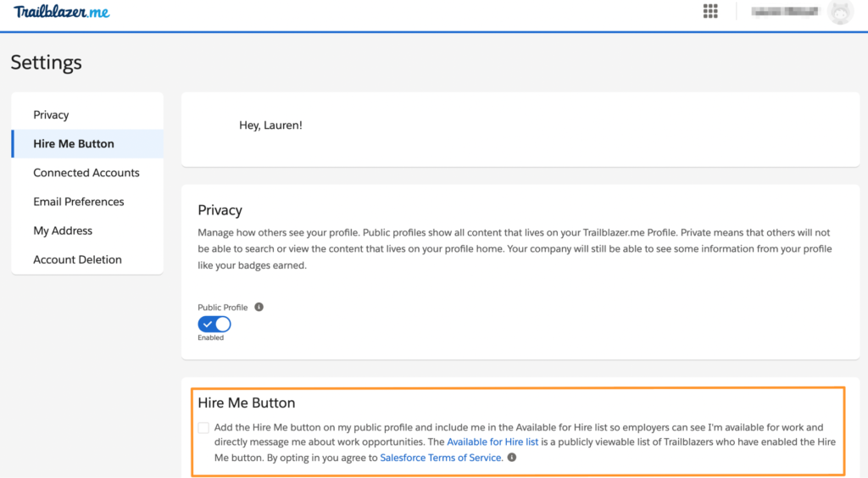Click the Enabled status text under toggle
Viewport: 868px width, 478px height.
pyautogui.click(x=211, y=337)
